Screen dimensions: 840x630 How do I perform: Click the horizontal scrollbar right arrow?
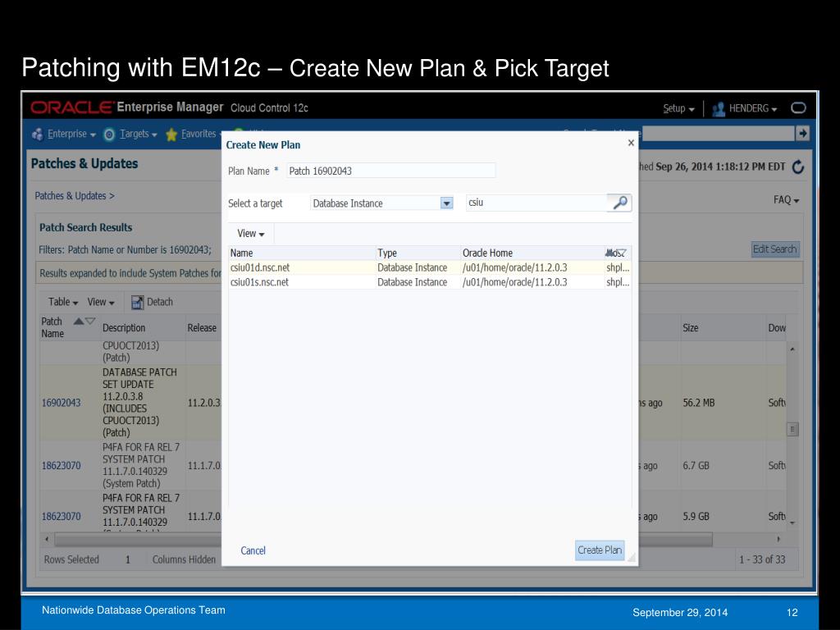click(778, 539)
